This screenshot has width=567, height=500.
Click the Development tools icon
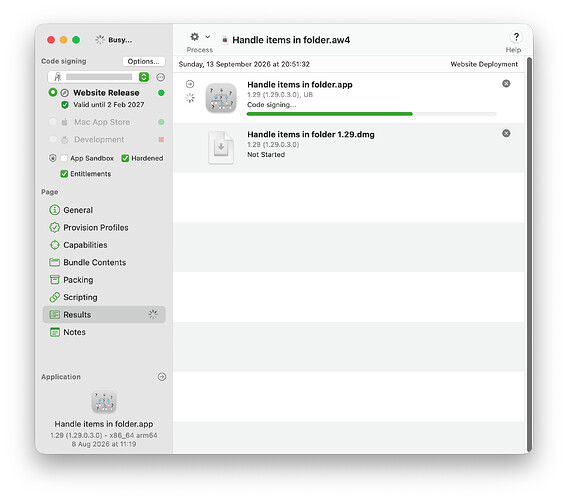pos(64,140)
